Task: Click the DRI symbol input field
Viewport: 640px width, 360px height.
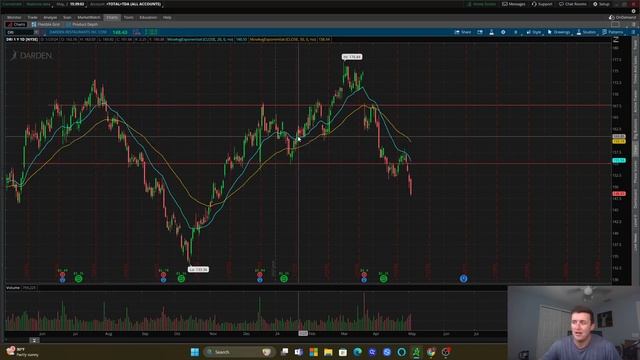Action: point(20,32)
